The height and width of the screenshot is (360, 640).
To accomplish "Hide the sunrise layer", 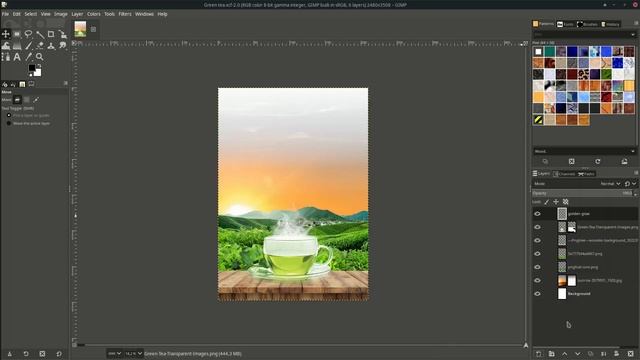I will (537, 280).
